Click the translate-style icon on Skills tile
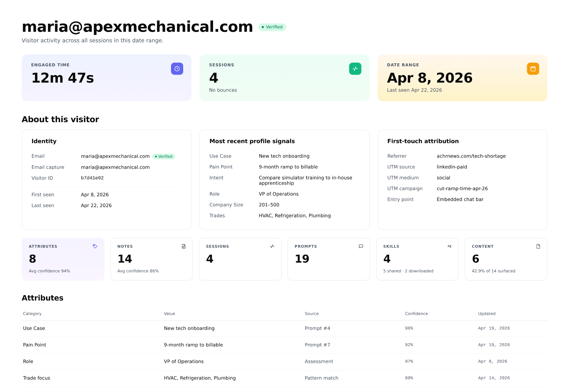The height and width of the screenshot is (392, 569). click(x=450, y=246)
